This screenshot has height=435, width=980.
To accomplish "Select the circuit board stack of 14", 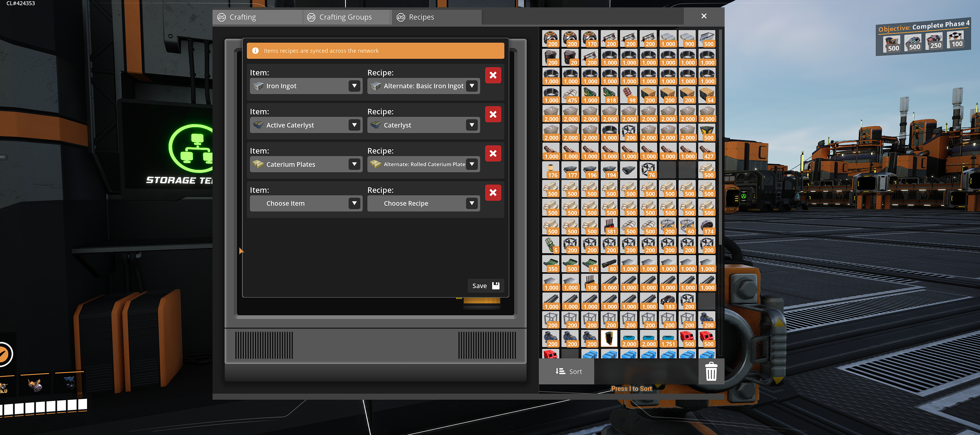I will tap(590, 264).
